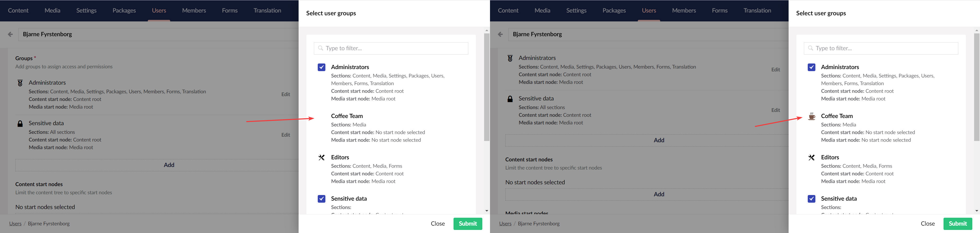980x233 pixels.
Task: Click the scrollbar thumb in the right dialog
Action: [977, 87]
